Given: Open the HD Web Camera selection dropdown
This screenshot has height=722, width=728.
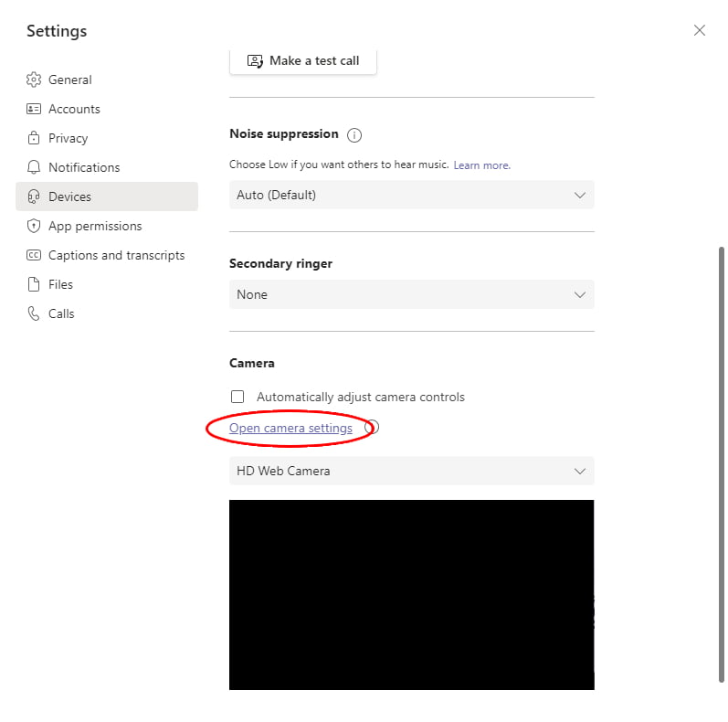Looking at the screenshot, I should pyautogui.click(x=411, y=471).
